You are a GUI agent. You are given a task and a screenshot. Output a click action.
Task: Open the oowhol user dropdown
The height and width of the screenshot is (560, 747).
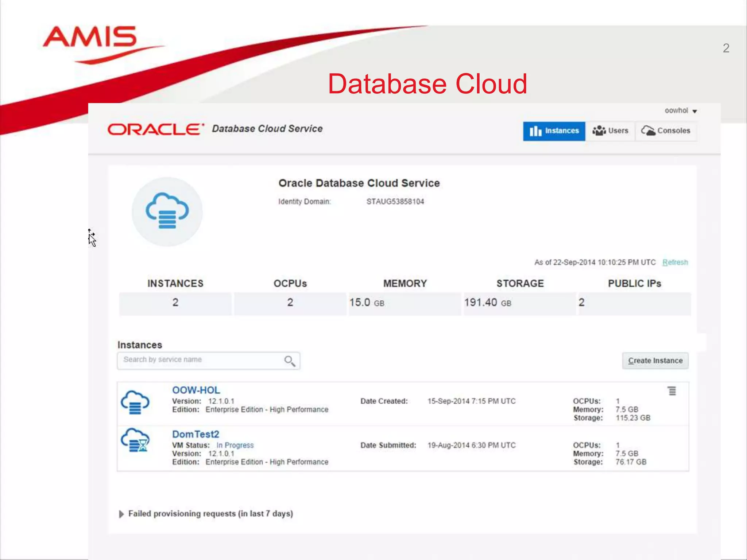681,111
